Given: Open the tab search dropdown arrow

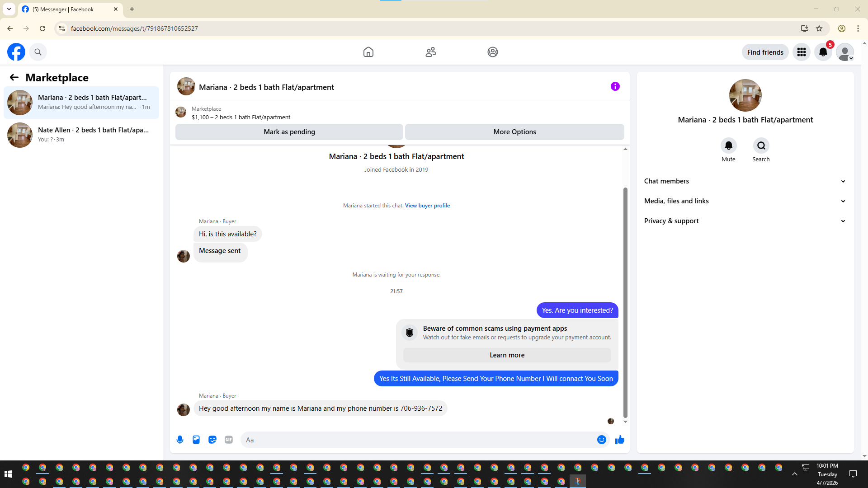Looking at the screenshot, I should (x=9, y=9).
